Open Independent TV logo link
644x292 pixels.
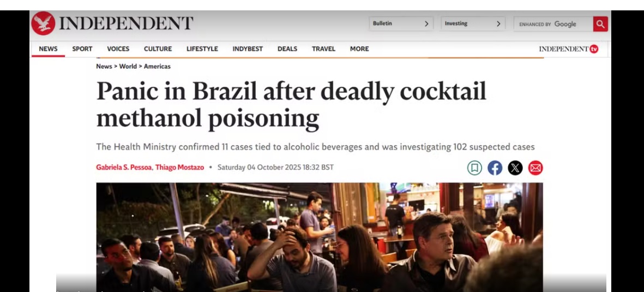click(x=568, y=49)
